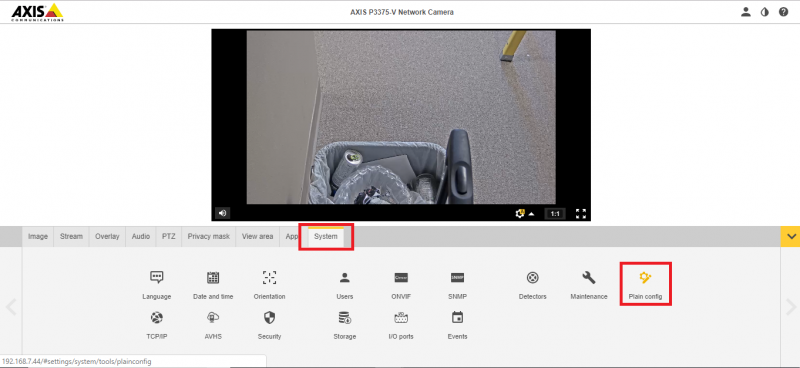The image size is (800, 368).
Task: Open the AVHS settings icon
Action: point(213,318)
